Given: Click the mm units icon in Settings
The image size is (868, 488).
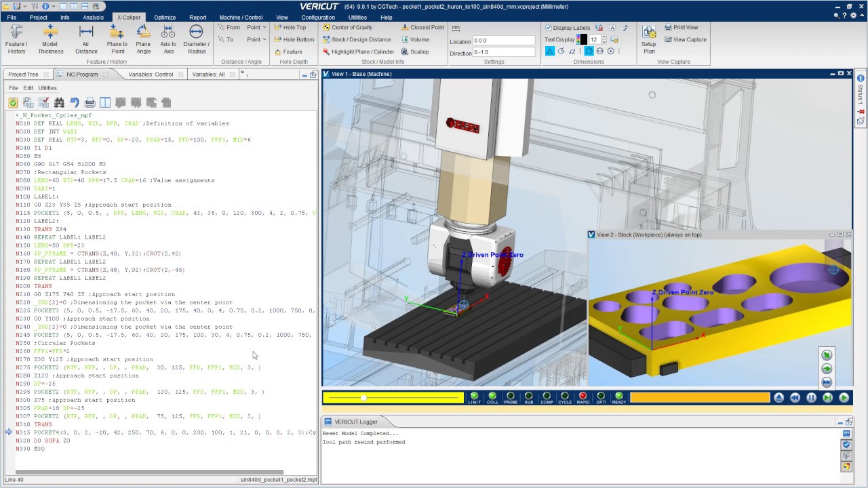Looking at the screenshot, I should pos(456,28).
